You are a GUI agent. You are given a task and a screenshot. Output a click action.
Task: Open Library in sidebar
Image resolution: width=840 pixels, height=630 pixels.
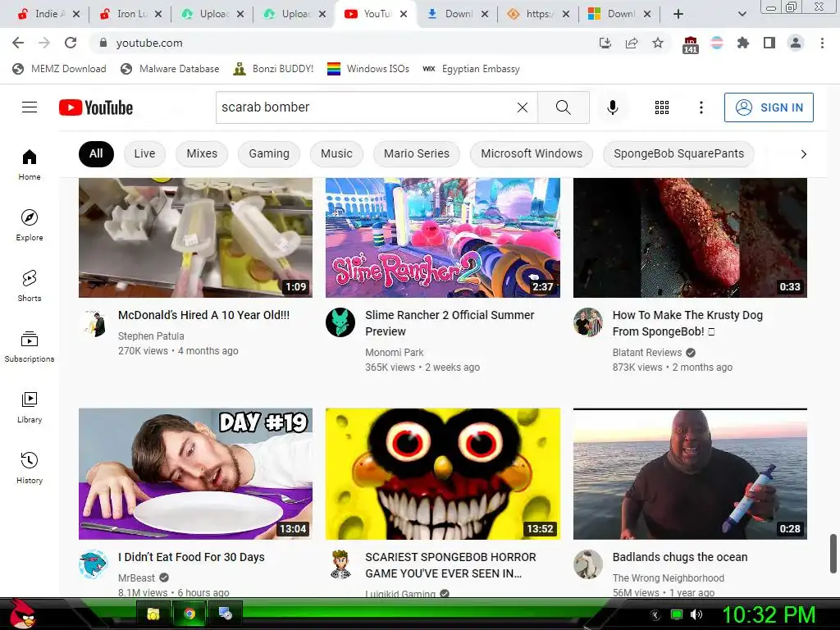click(x=30, y=407)
